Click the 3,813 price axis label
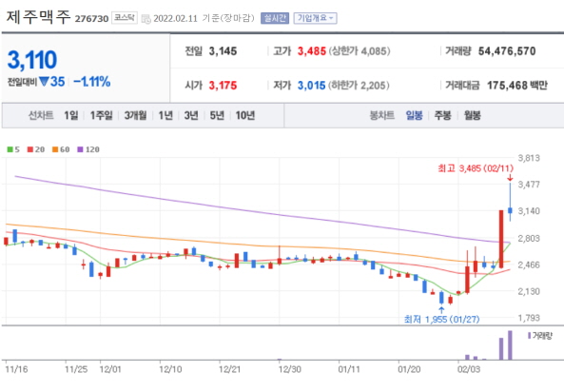The width and height of the screenshot is (564, 392). pyautogui.click(x=529, y=158)
